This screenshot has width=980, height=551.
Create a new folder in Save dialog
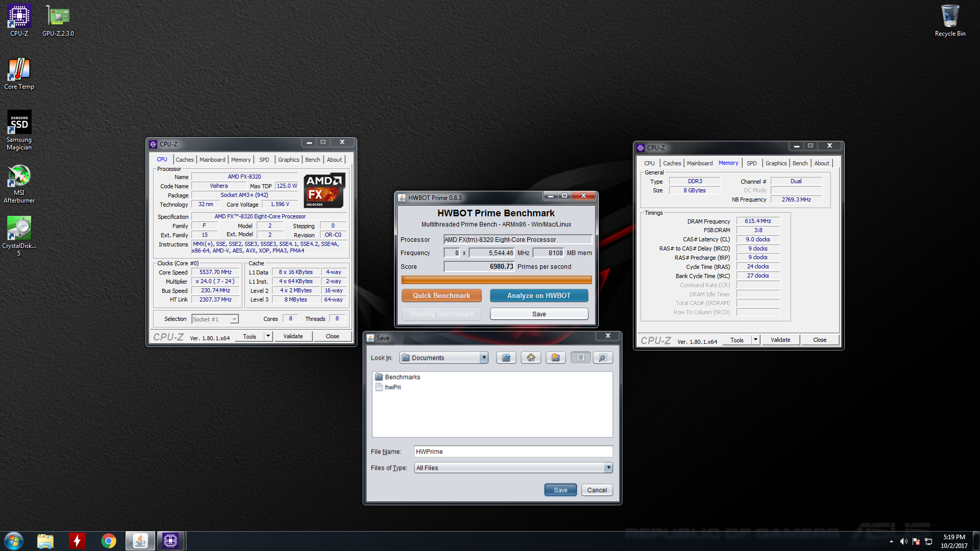tap(556, 358)
